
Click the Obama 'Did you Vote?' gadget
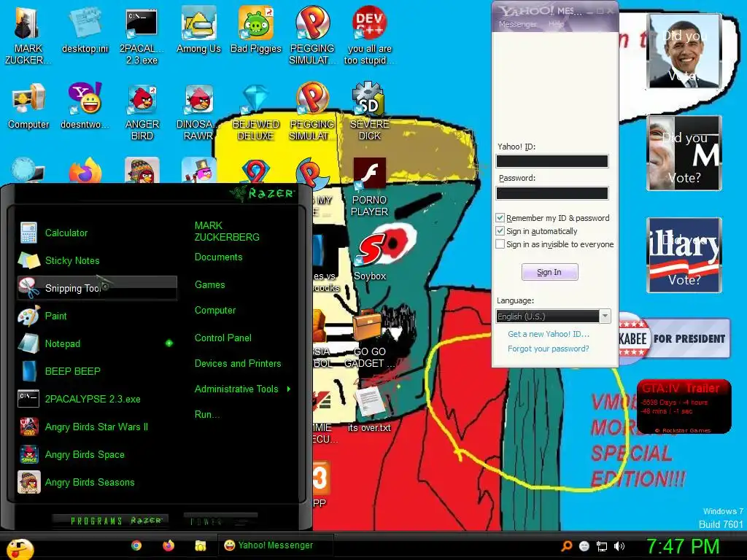click(684, 51)
